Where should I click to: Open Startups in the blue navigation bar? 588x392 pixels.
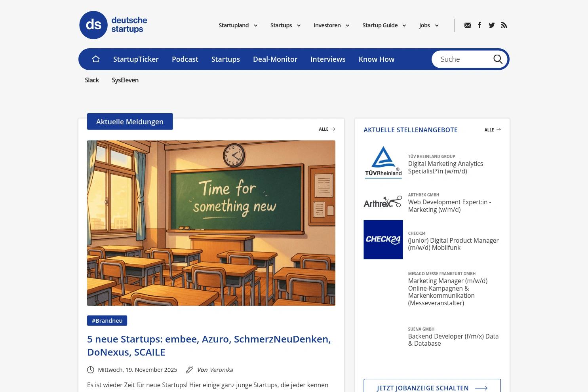226,59
